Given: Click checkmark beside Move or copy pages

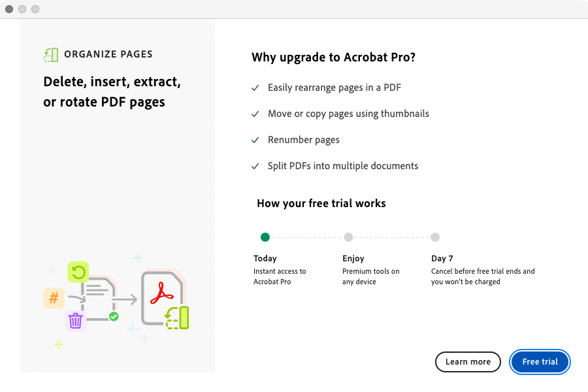Looking at the screenshot, I should tap(255, 114).
